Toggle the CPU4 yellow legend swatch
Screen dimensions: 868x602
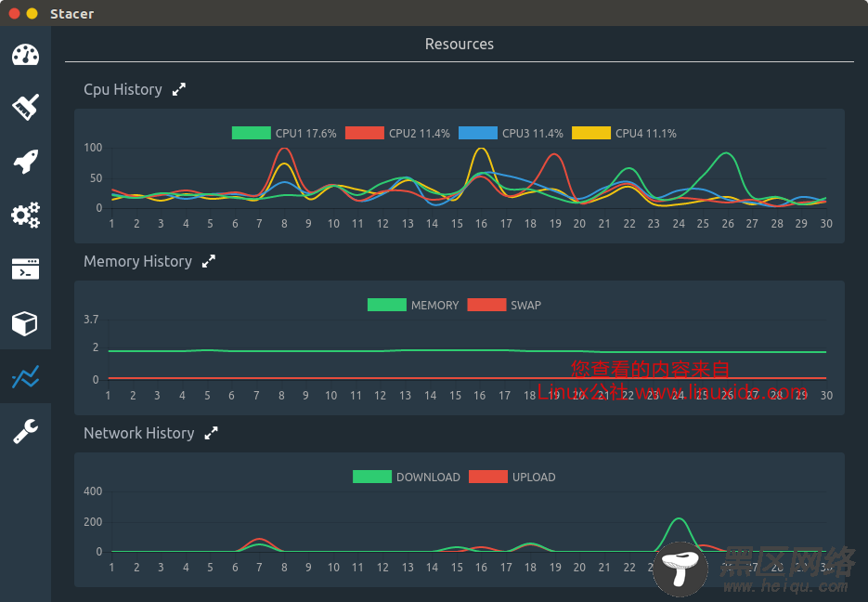point(591,133)
